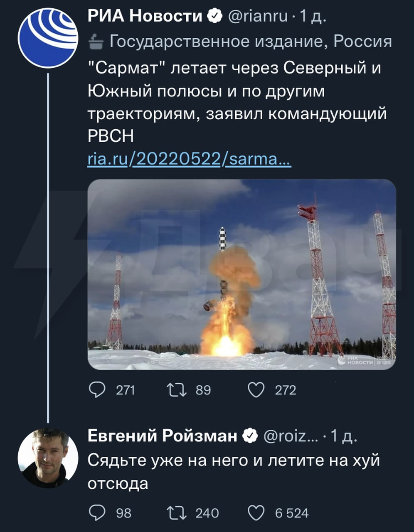Open Евгений Ройзман's profile photo
The width and height of the screenshot is (414, 532).
pos(48,458)
